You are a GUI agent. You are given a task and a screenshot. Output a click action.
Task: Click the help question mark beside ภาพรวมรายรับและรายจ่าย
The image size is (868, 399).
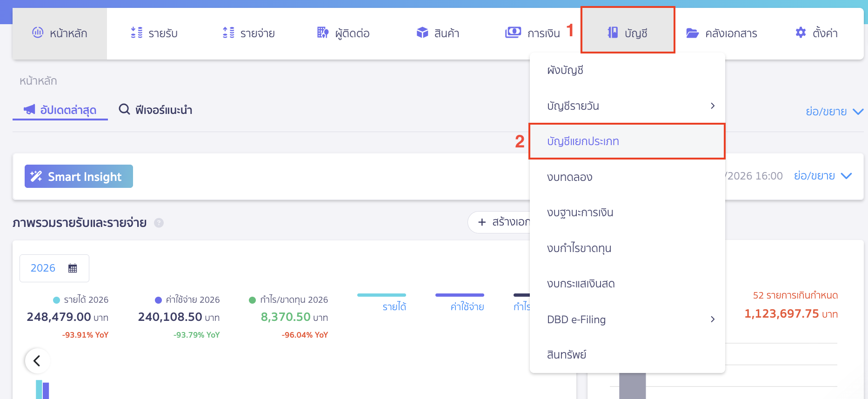point(159,223)
